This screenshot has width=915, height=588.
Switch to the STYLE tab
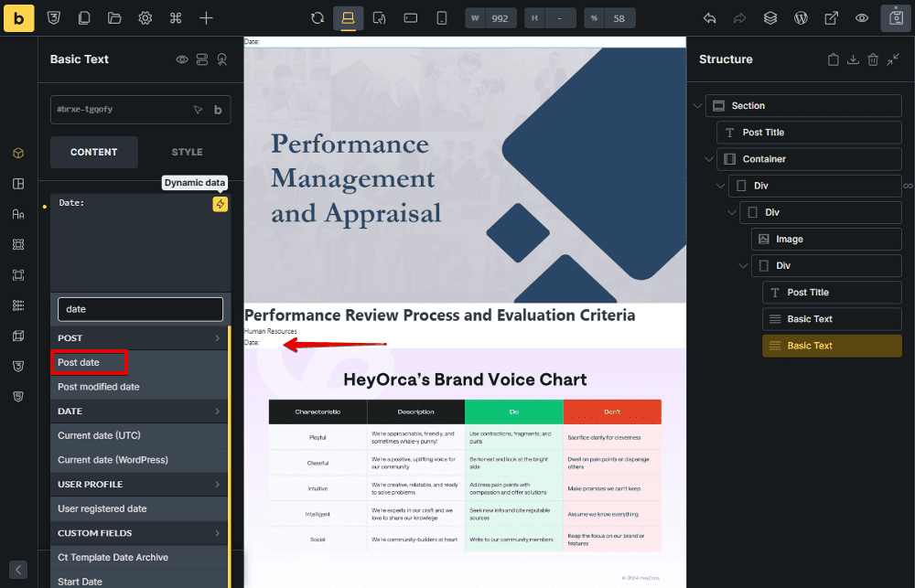(187, 152)
